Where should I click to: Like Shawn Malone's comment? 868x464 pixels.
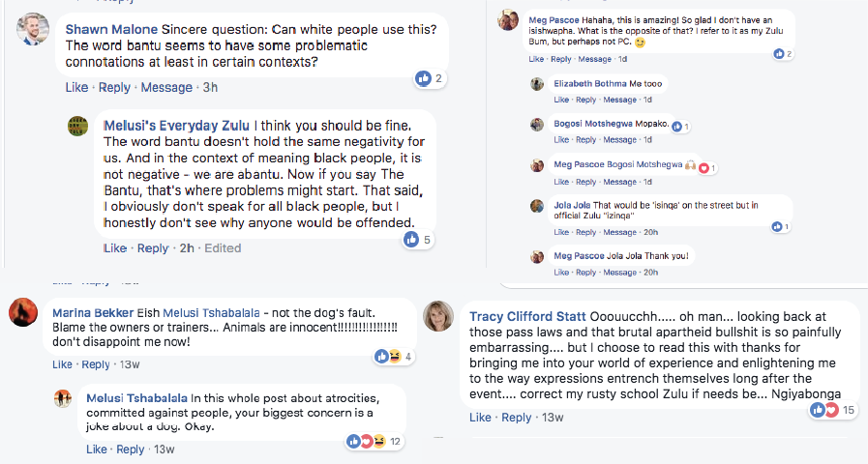click(76, 87)
